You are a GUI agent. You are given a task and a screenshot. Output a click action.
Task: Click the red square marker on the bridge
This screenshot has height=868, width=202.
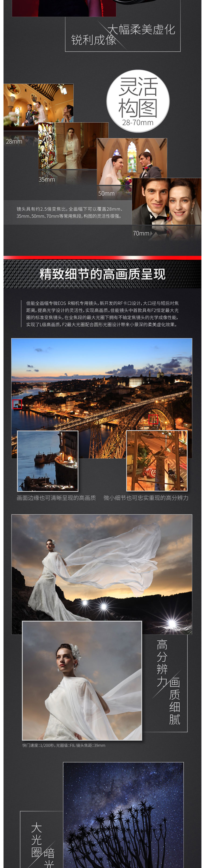153,419
